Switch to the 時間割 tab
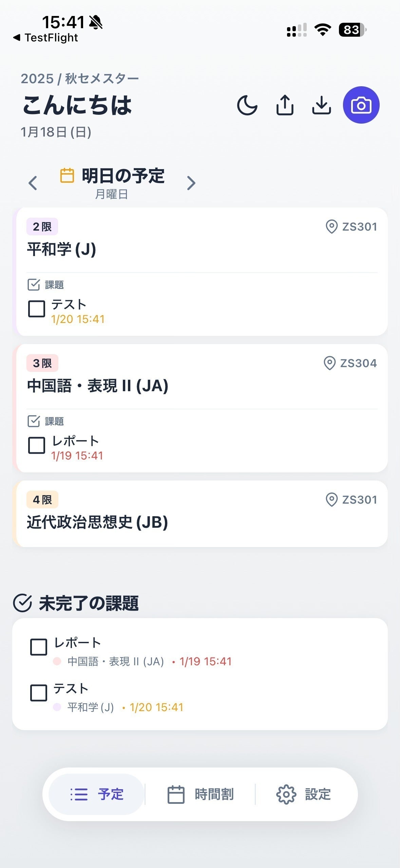This screenshot has width=400, height=868. point(201,794)
